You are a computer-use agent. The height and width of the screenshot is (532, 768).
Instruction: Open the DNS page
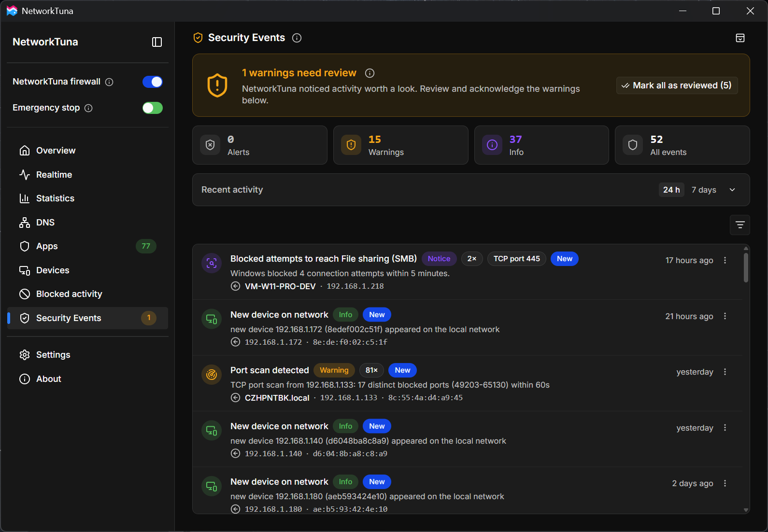pyautogui.click(x=87, y=223)
